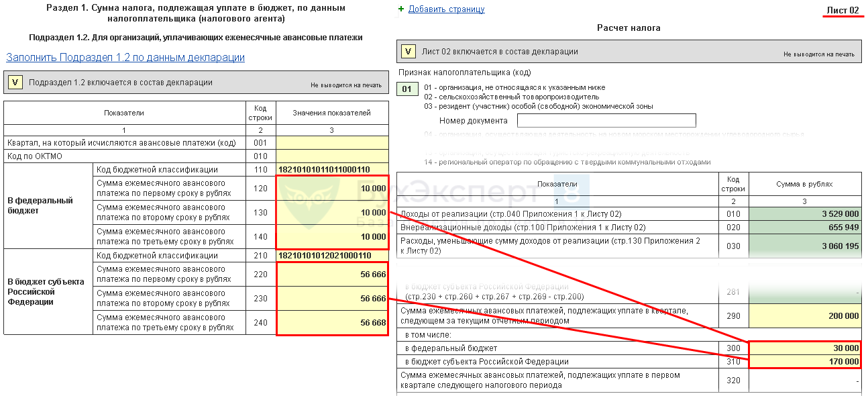The height and width of the screenshot is (396, 868).
Task: Click the 30 000 federal budget value in row 300
Action: (805, 348)
